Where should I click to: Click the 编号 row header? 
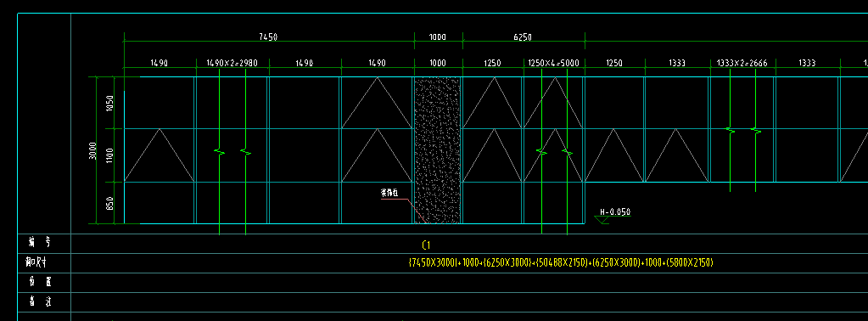(40, 242)
